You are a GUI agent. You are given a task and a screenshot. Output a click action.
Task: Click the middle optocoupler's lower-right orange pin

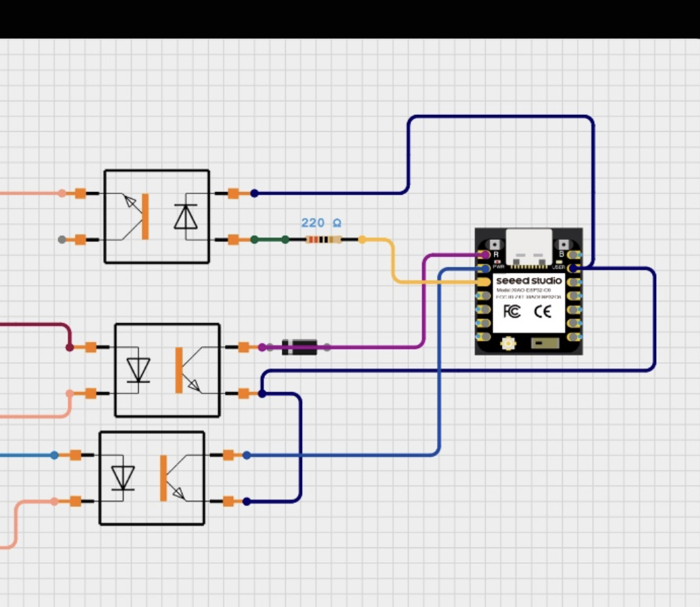[x=244, y=393]
